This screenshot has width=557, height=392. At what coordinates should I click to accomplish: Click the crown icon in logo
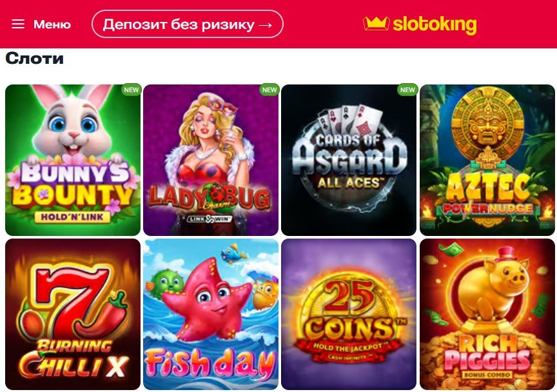coord(376,23)
